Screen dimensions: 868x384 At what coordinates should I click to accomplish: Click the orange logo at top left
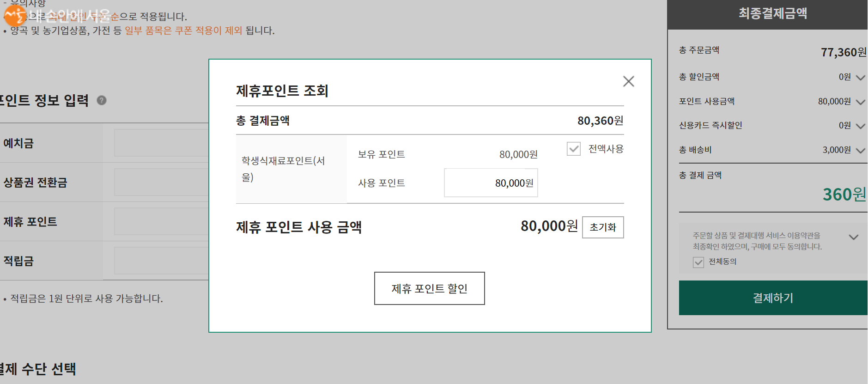[x=15, y=16]
